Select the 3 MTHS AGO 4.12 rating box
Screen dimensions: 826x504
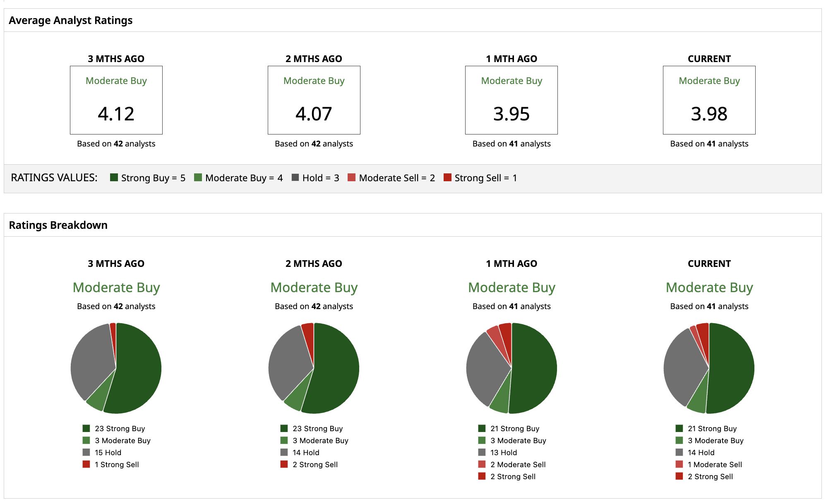point(116,100)
